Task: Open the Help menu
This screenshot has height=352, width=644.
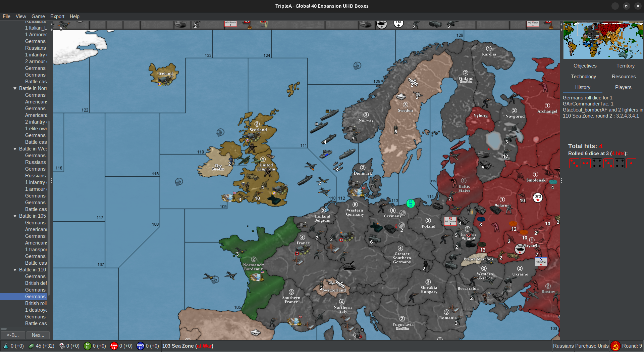Action: click(x=74, y=16)
